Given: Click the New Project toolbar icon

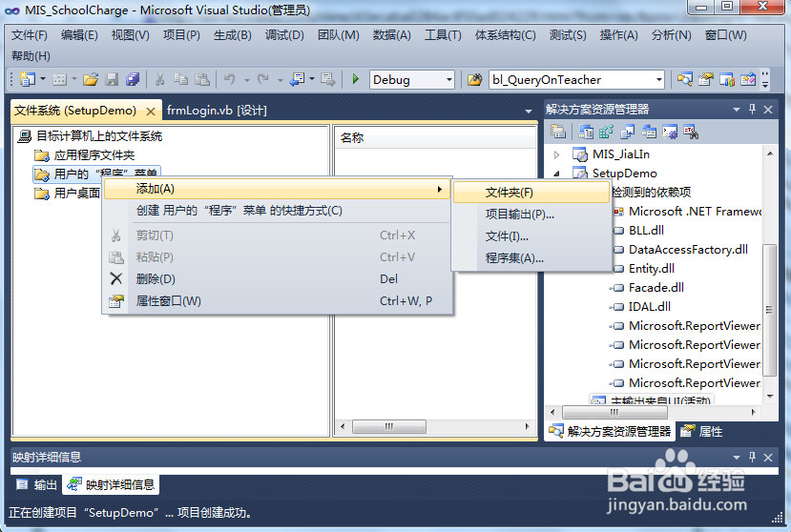Looking at the screenshot, I should [x=28, y=79].
